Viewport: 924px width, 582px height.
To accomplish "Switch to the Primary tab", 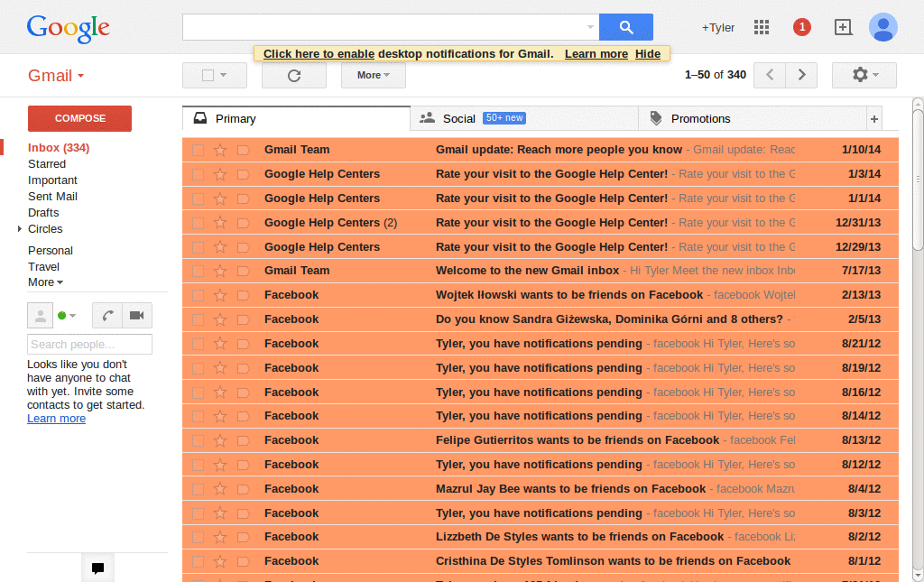I will (x=296, y=118).
